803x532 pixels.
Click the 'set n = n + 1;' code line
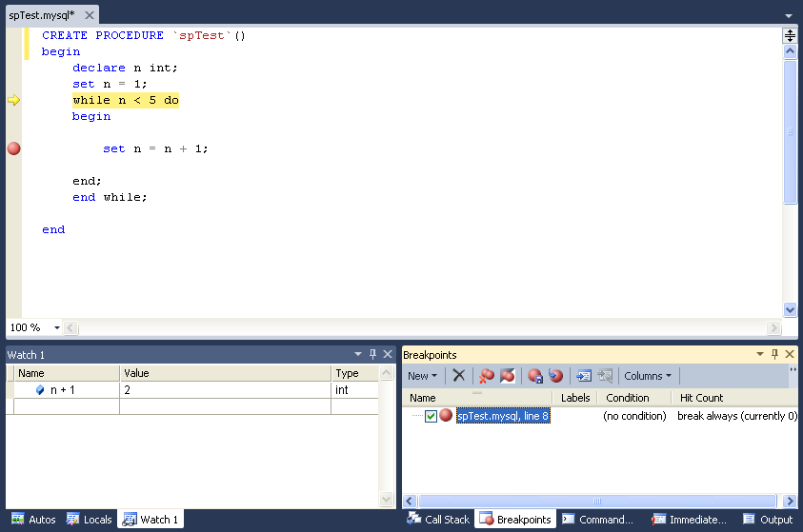155,148
